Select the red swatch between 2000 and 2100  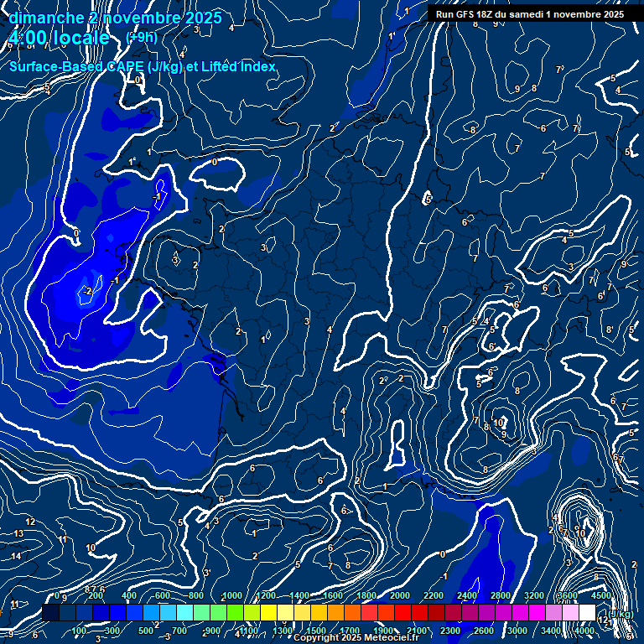(404, 612)
